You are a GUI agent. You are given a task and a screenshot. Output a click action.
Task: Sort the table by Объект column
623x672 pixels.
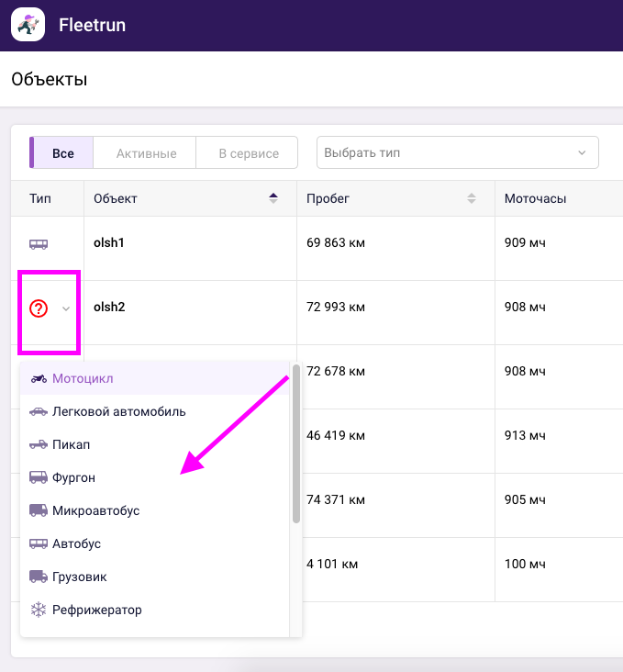[273, 198]
